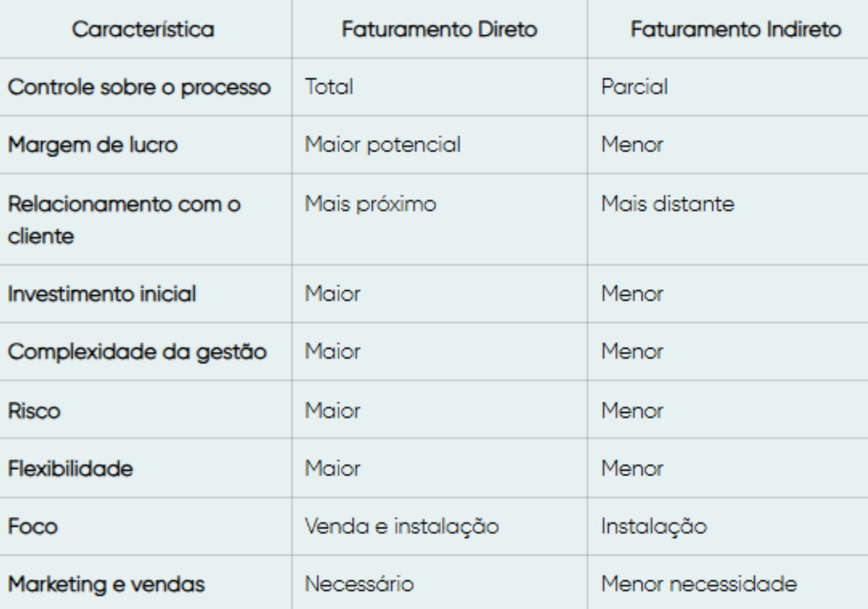Select the Faturamento Direto column header
868x609 pixels.
439,29
